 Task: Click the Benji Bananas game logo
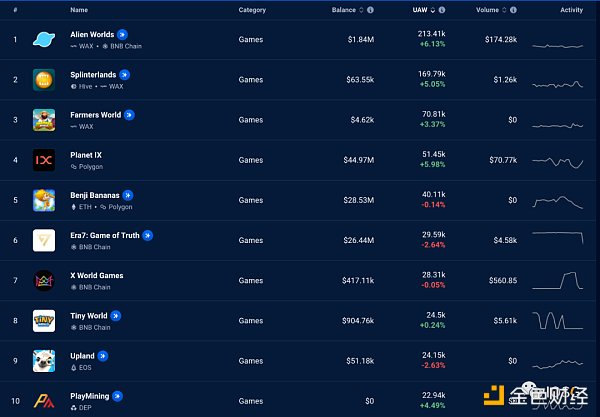pyautogui.click(x=44, y=200)
